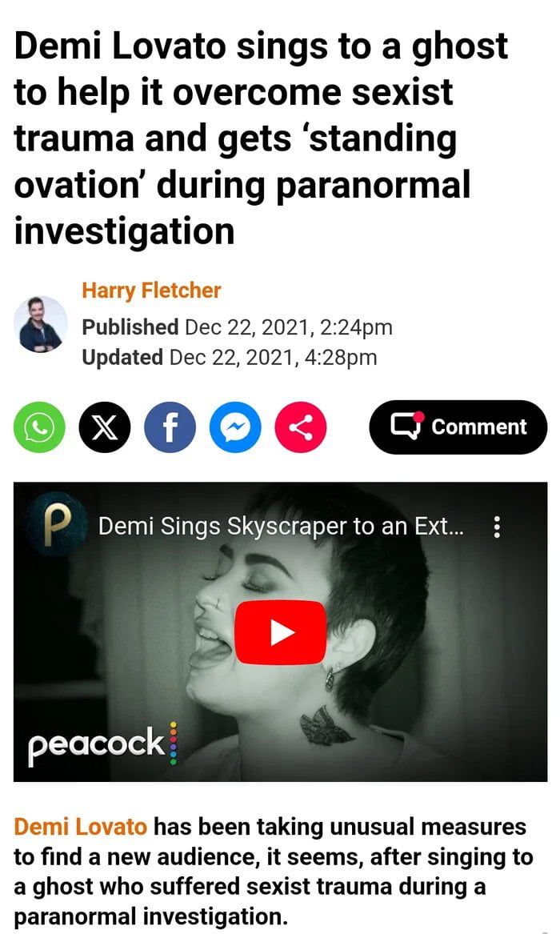The image size is (560, 934).
Task: Click the author profile photo
Action: point(41,325)
